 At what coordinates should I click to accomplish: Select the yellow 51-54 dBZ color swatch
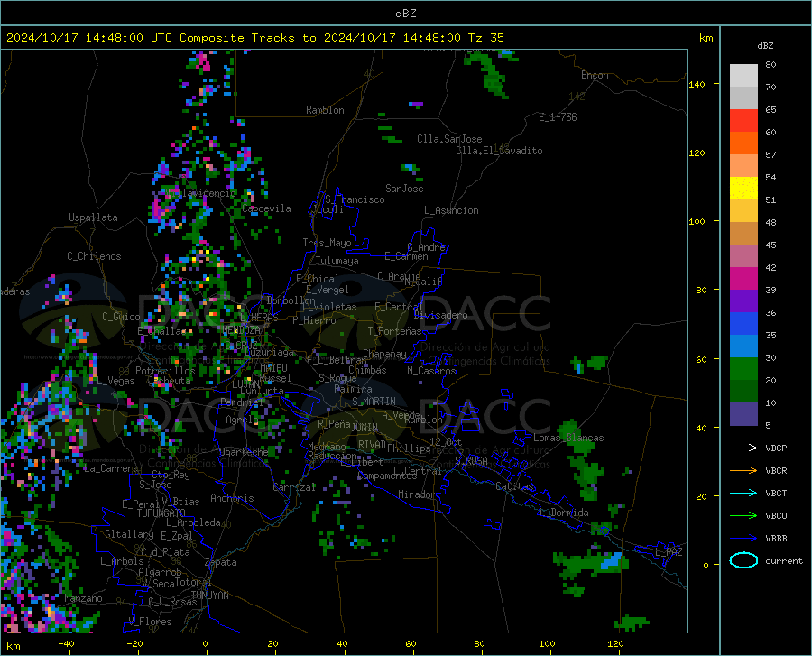pyautogui.click(x=743, y=189)
